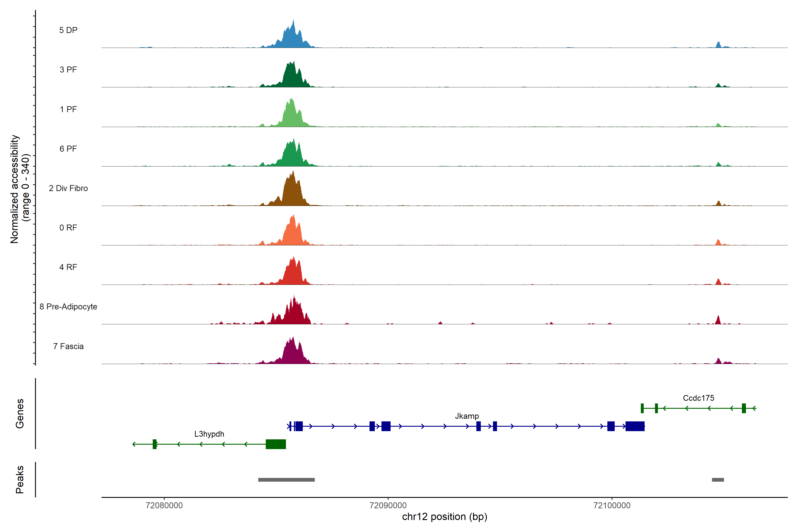This screenshot has width=798, height=532.
Task: Click the large green L3hypdh exon block
Action: pos(276,444)
